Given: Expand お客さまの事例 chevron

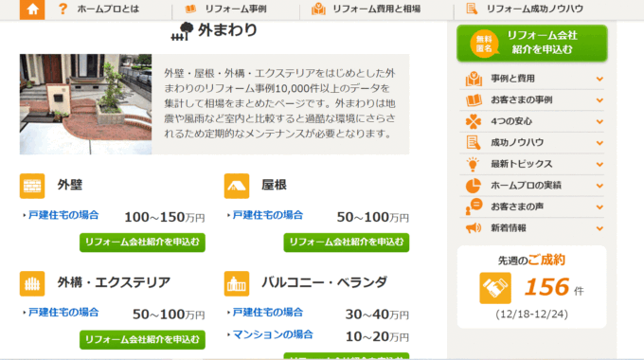Looking at the screenshot, I should coord(599,100).
